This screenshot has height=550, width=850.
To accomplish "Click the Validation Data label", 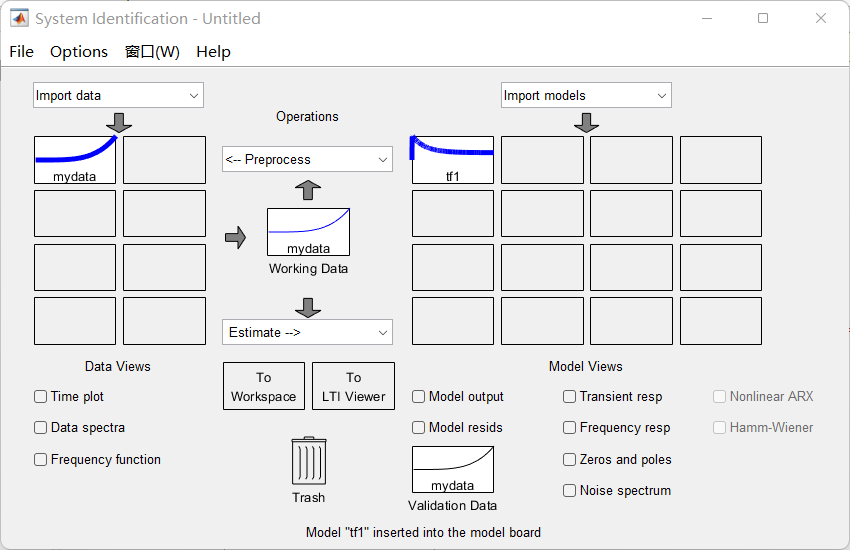I will (453, 506).
